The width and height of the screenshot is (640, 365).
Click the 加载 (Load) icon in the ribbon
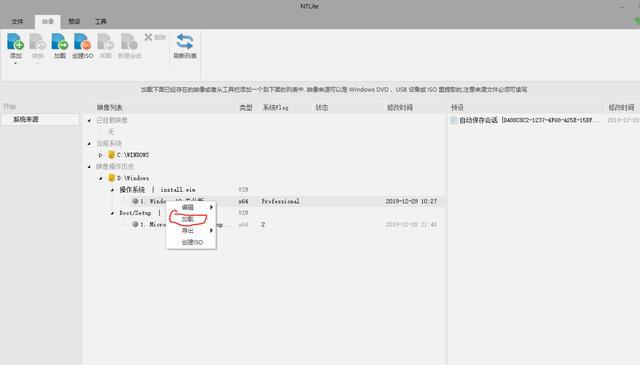[60, 42]
